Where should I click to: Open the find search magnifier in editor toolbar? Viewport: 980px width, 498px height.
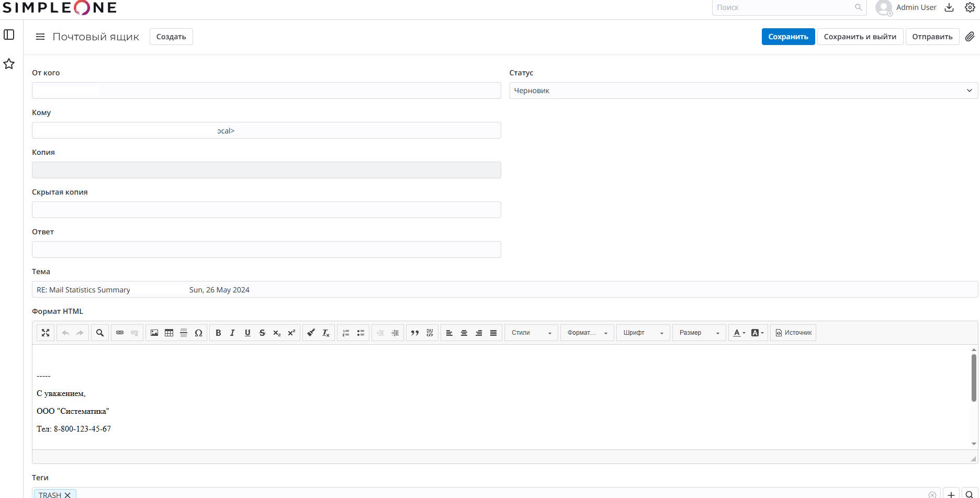[x=100, y=333]
